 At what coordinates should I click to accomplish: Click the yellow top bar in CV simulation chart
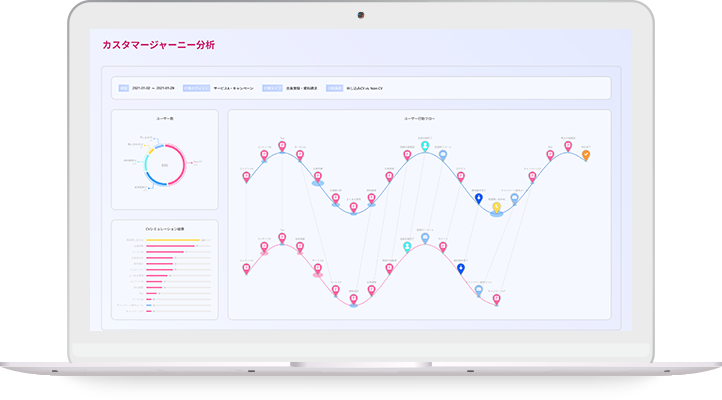click(174, 241)
